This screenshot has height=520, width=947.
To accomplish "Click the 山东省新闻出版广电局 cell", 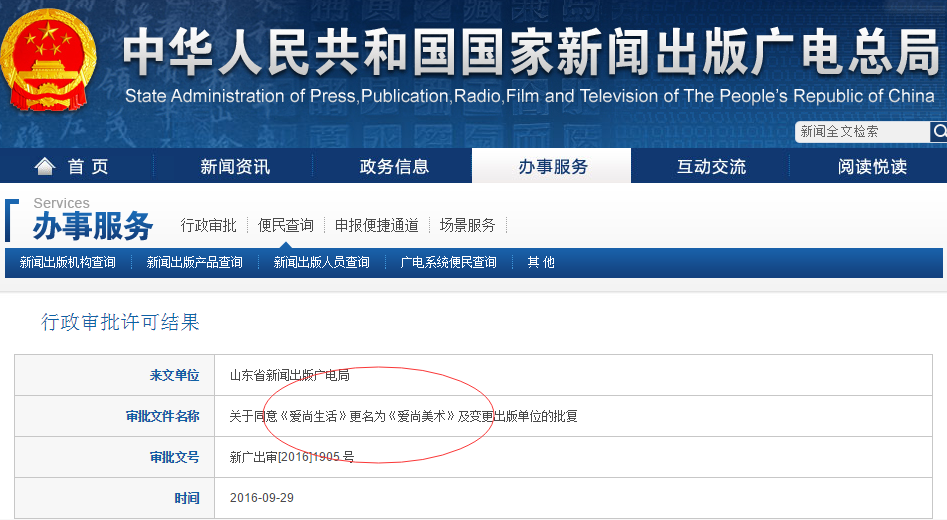I will [x=289, y=375].
